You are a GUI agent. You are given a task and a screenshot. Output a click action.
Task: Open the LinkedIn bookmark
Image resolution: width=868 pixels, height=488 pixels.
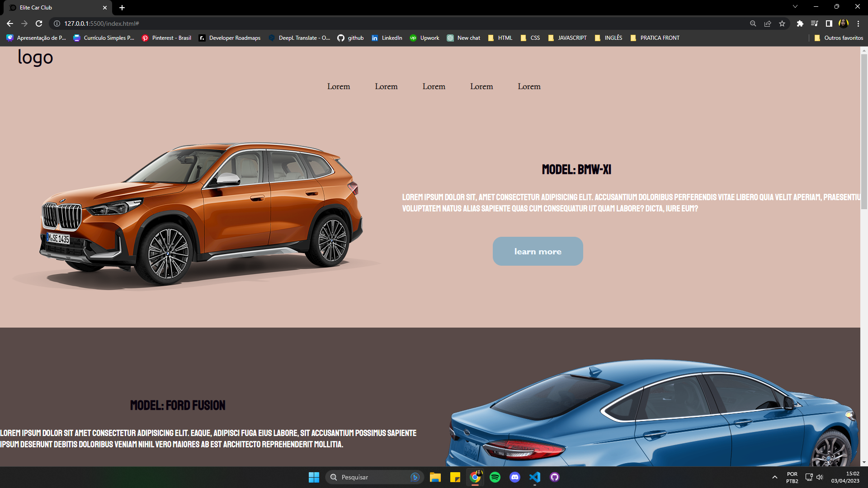(x=387, y=38)
